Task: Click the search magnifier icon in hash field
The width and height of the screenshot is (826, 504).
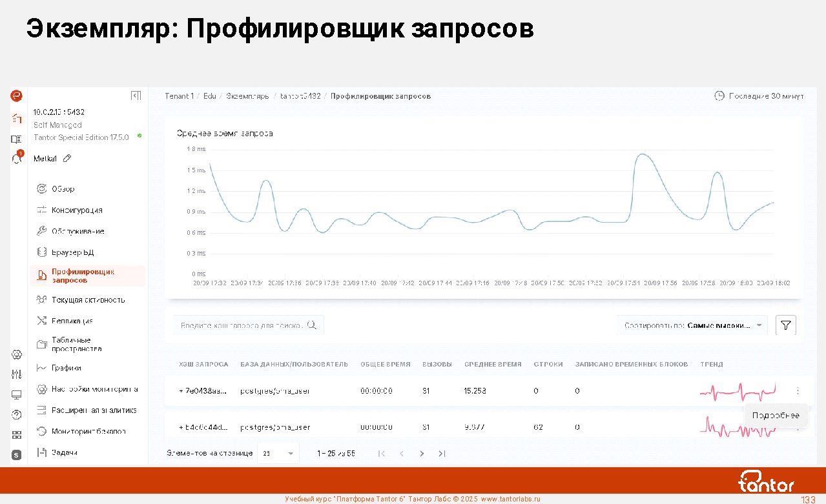Action: (312, 325)
